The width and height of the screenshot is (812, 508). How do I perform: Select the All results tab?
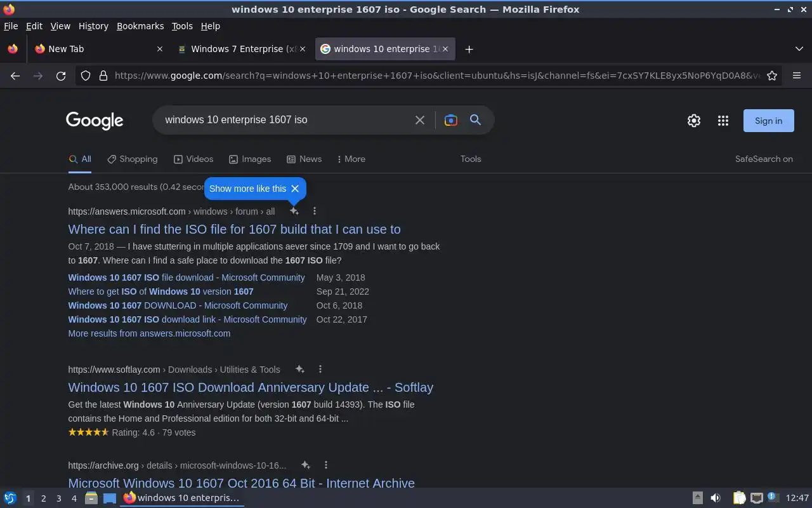(x=80, y=159)
